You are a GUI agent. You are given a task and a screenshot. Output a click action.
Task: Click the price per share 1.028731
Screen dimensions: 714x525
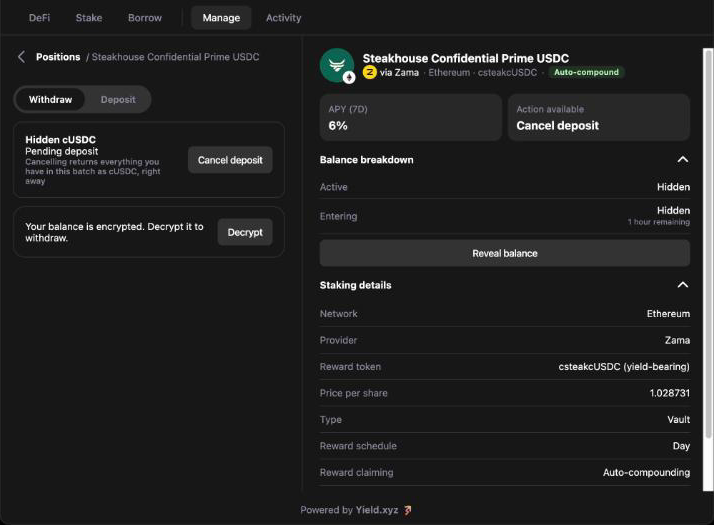(669, 393)
